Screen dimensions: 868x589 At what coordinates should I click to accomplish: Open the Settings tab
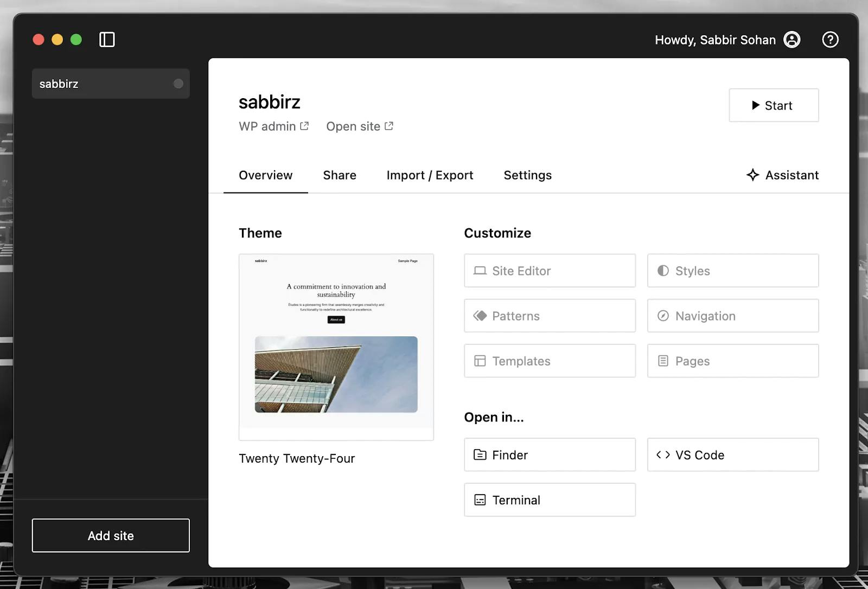pyautogui.click(x=527, y=175)
